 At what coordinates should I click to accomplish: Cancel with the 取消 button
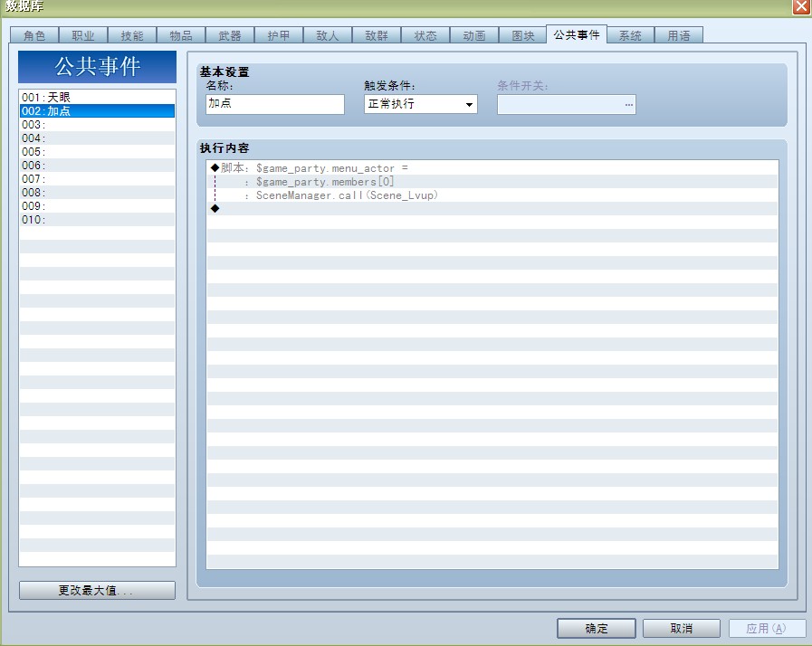682,629
